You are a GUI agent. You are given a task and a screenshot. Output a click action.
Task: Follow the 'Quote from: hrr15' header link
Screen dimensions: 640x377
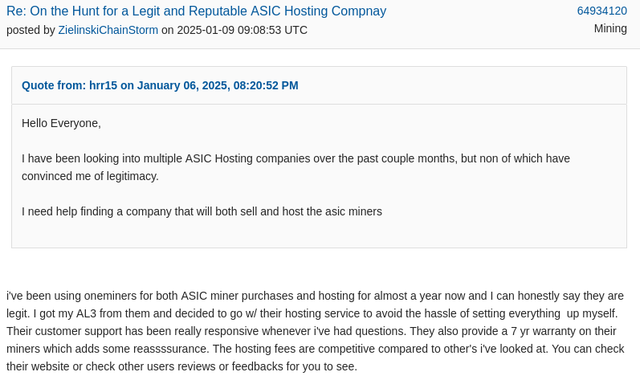point(160,85)
